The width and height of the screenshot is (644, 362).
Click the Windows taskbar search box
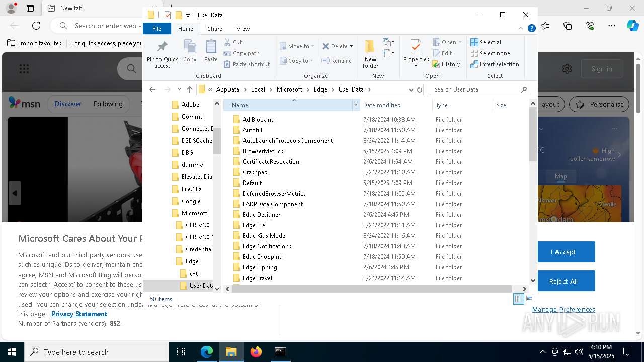(97, 352)
